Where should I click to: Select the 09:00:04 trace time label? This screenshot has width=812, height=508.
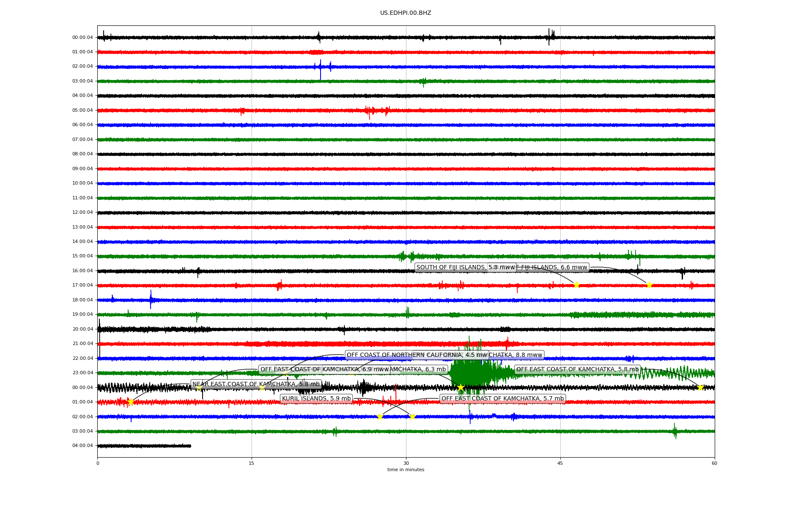(x=82, y=169)
